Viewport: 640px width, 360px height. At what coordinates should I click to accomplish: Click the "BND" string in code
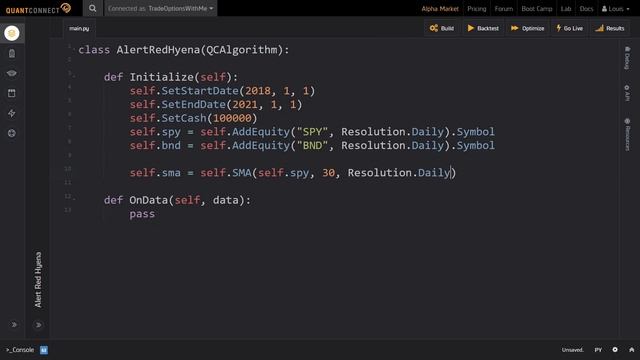pos(312,146)
